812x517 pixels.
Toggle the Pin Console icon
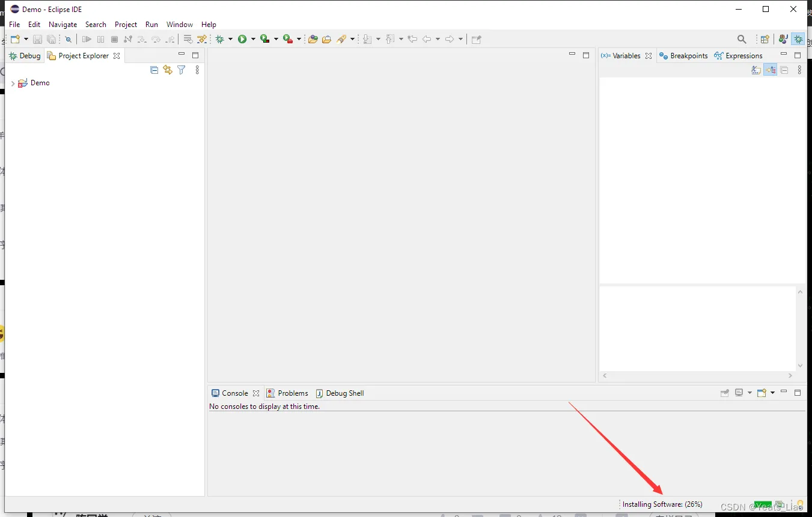click(x=724, y=393)
